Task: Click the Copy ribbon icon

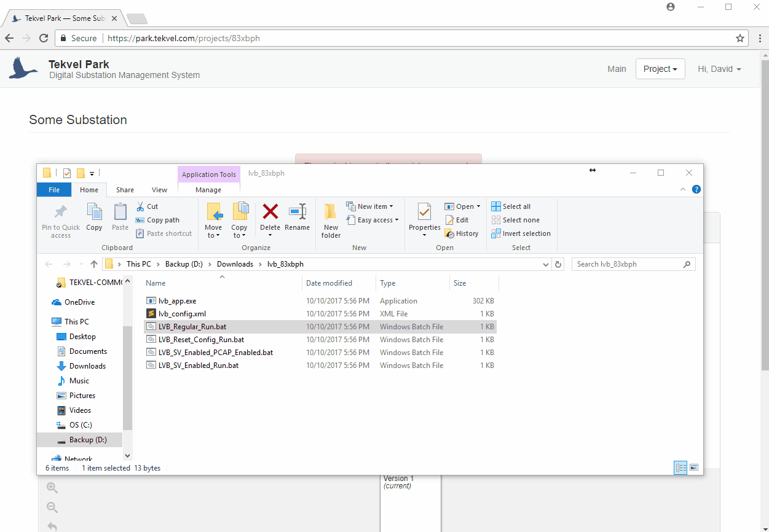Action: (x=94, y=212)
